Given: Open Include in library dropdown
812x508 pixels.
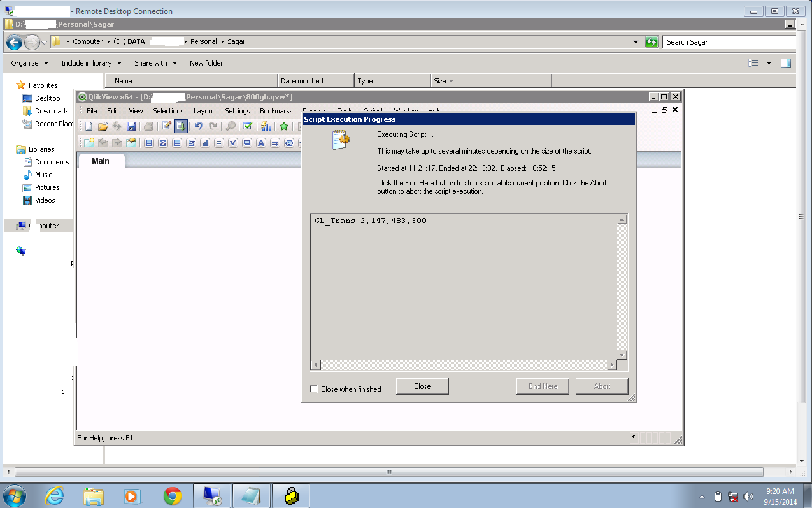Looking at the screenshot, I should coord(91,63).
